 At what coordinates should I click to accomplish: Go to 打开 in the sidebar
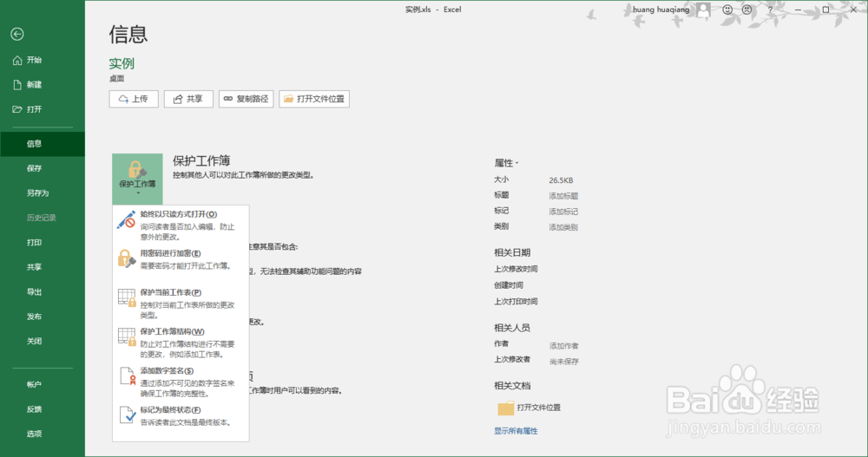pyautogui.click(x=43, y=109)
